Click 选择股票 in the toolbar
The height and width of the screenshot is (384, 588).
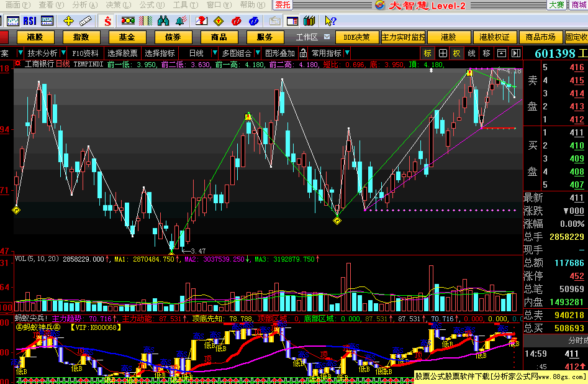[122, 53]
